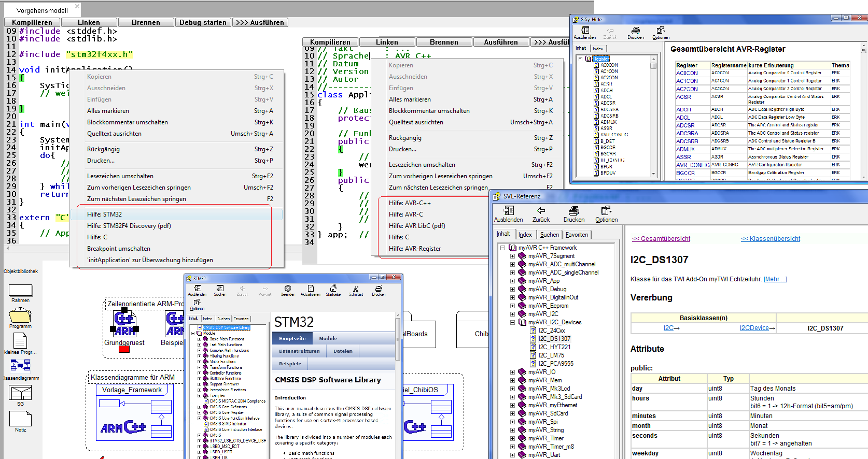Expand the myAVR_7Segment tree node

(512, 256)
